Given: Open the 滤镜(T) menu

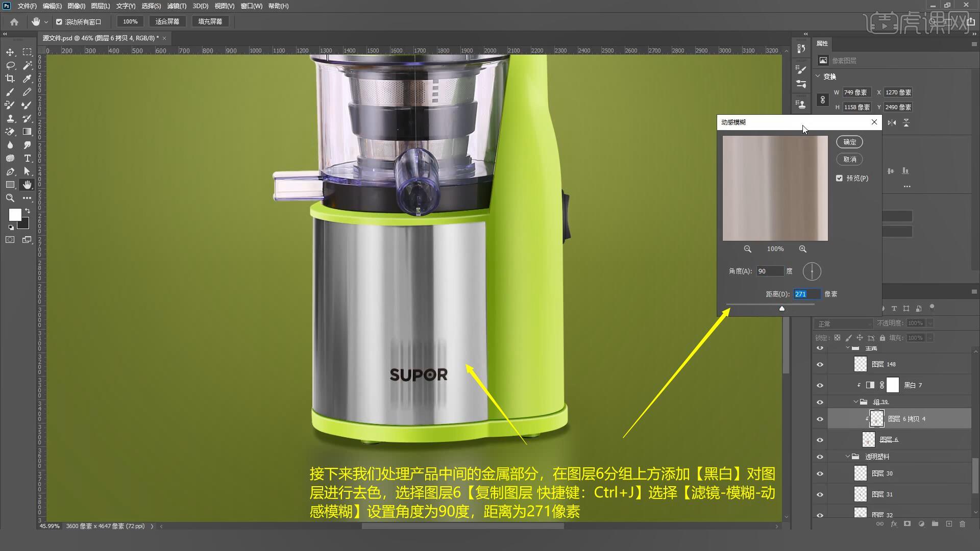Looking at the screenshot, I should coord(177,6).
